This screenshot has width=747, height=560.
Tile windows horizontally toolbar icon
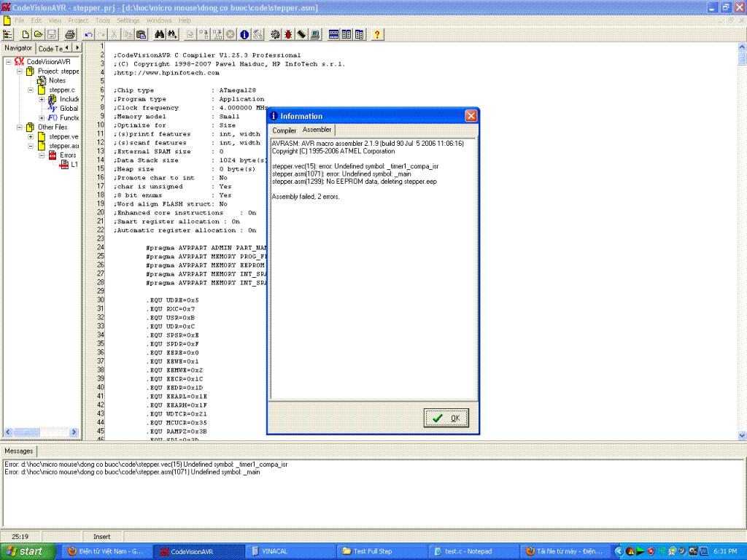334,34
